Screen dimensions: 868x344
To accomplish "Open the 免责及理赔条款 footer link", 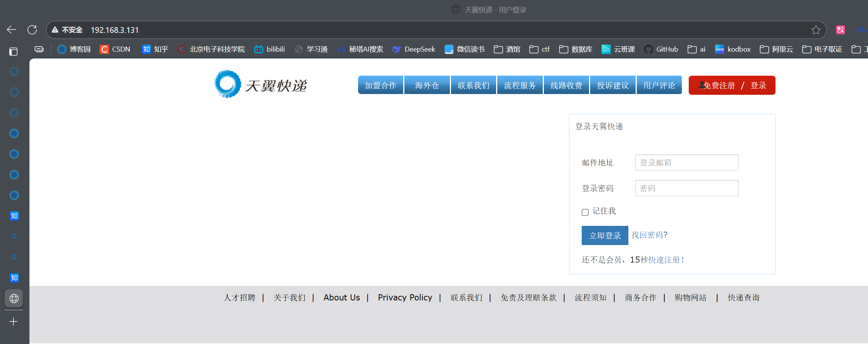I will coord(529,298).
